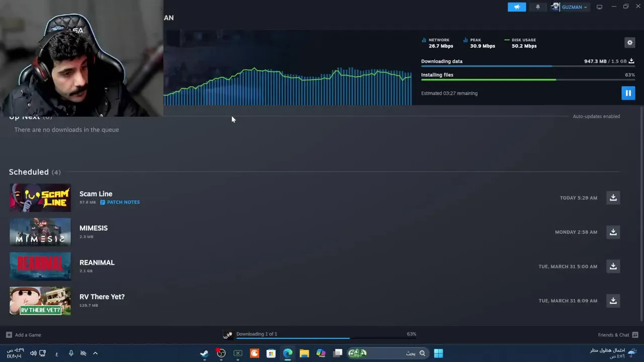644x362 pixels.
Task: Open the weather widget on taskbar
Action: click(614, 353)
